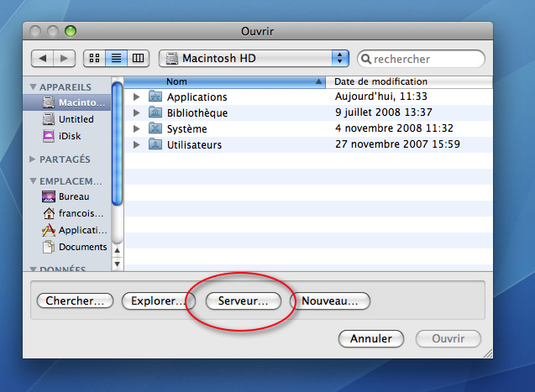The image size is (535, 392).
Task: Click date "Aujourd'hui, 11:33"
Action: point(380,97)
